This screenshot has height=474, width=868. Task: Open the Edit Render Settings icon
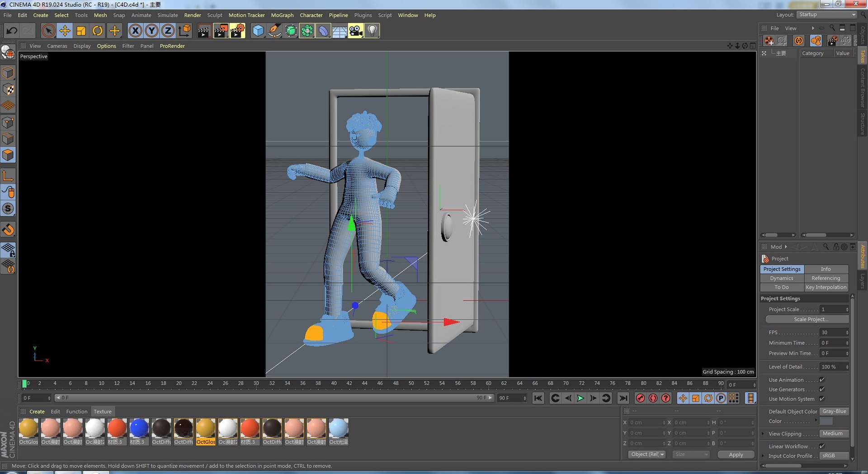pos(237,31)
